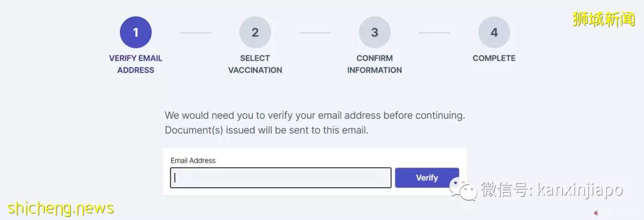Open the Verify Email Address step label
The image size is (644, 220).
[x=135, y=64]
